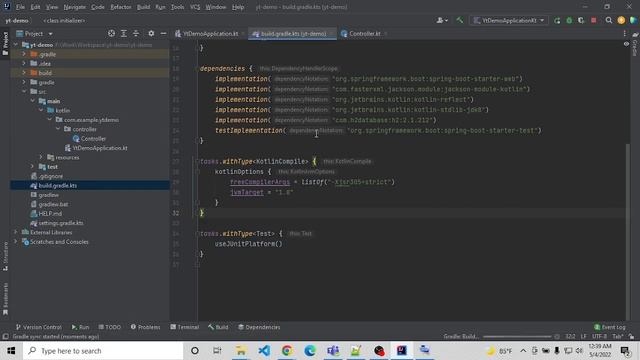Expand the test folder
Image resolution: width=640 pixels, height=360 pixels.
(32, 167)
